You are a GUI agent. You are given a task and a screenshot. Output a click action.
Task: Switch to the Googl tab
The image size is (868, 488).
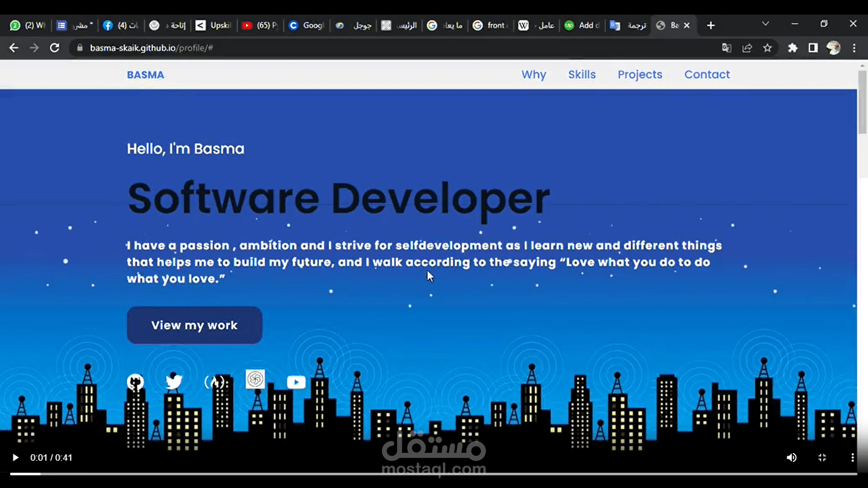306,25
